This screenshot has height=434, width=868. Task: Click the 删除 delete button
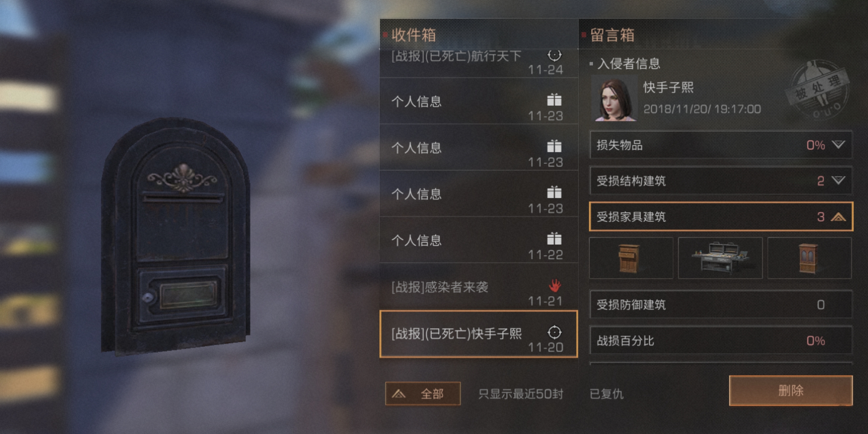coord(791,391)
